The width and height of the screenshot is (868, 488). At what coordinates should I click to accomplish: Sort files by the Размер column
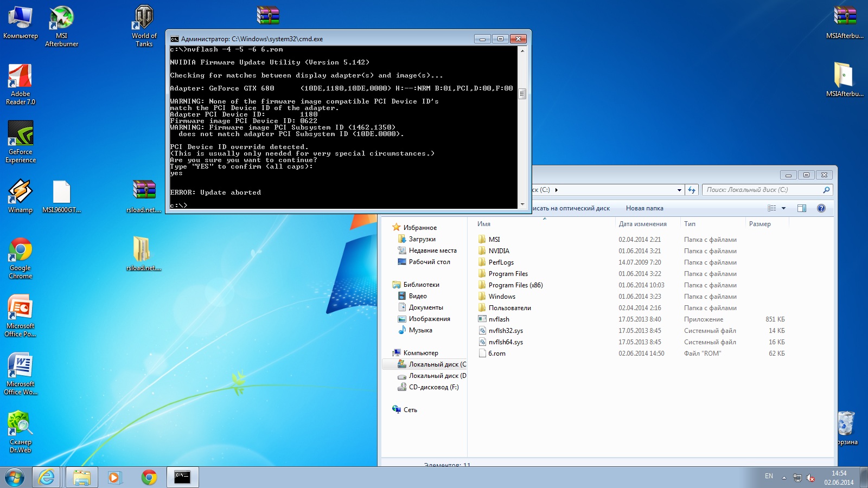(766, 224)
